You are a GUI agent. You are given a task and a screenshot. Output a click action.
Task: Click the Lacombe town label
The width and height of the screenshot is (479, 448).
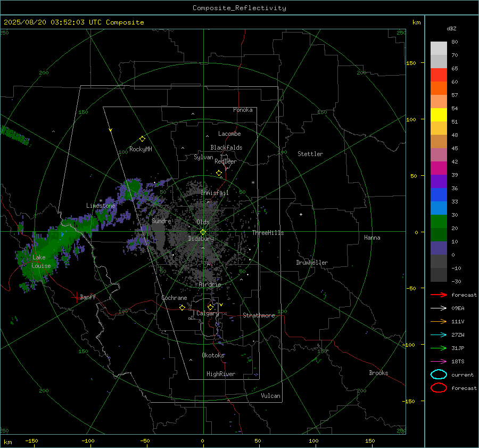click(x=229, y=134)
